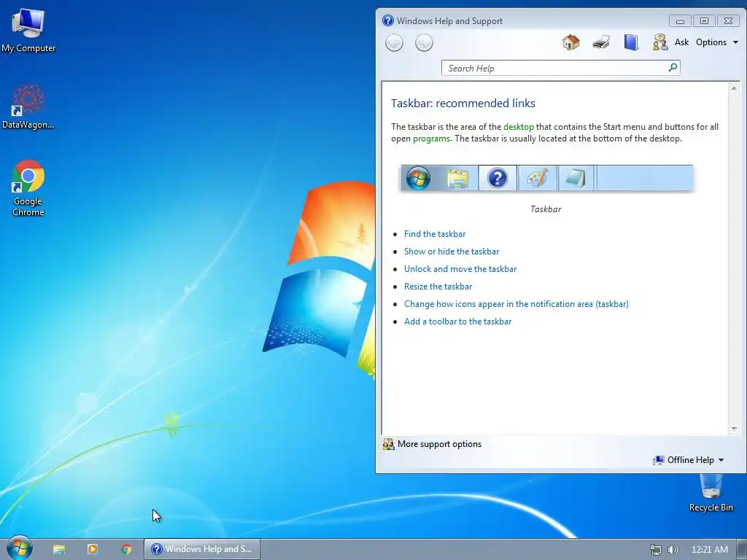Click help scrollbar down arrow
The height and width of the screenshot is (560, 747).
click(x=734, y=429)
